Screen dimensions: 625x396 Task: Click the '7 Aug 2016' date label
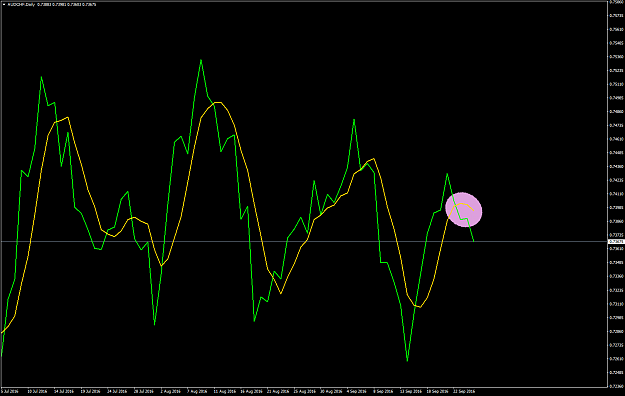coord(197,392)
